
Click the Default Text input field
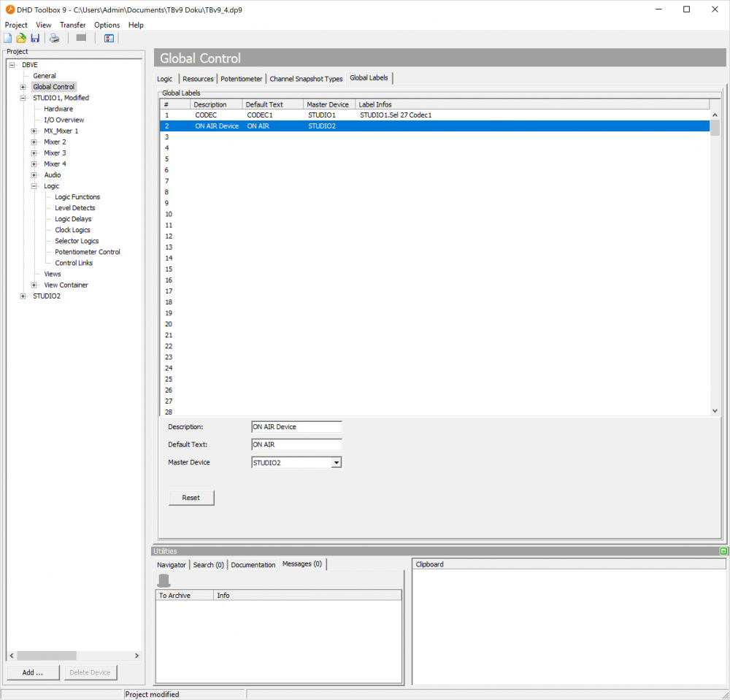pos(296,444)
